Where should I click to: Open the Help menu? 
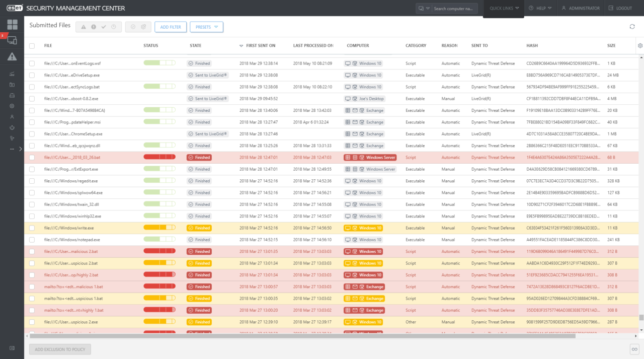pyautogui.click(x=540, y=9)
